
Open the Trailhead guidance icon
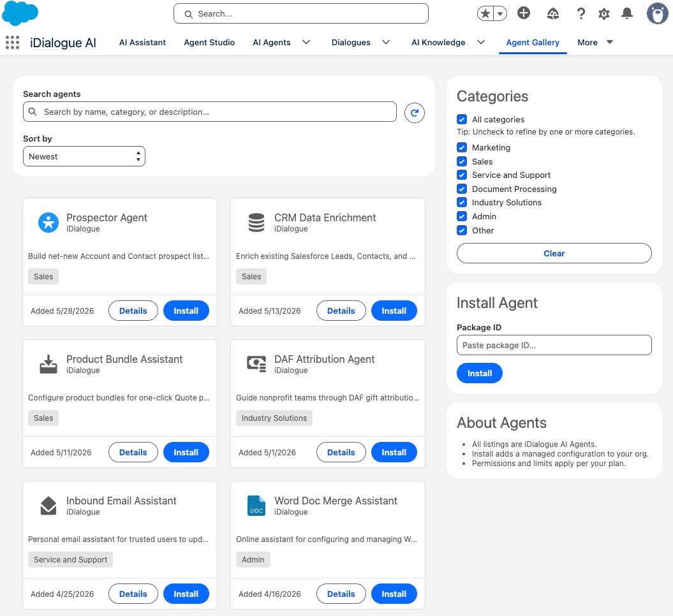553,14
